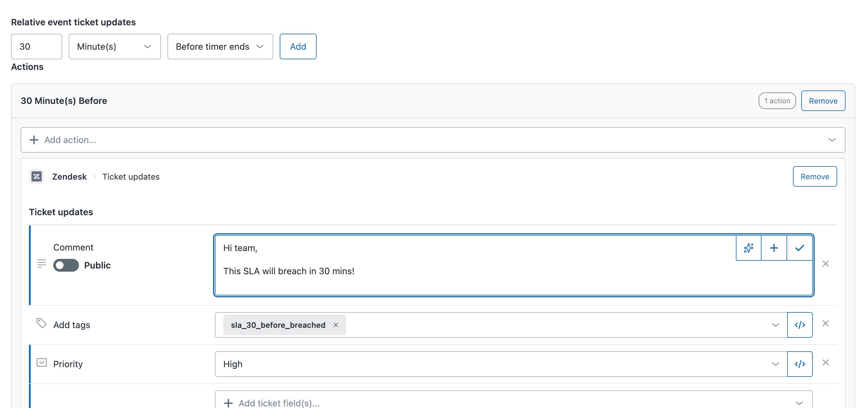Open code placeholder icon for Add tags

800,325
